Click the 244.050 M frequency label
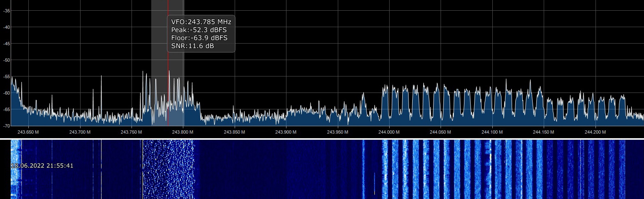The height and width of the screenshot is (199, 644). point(441,132)
